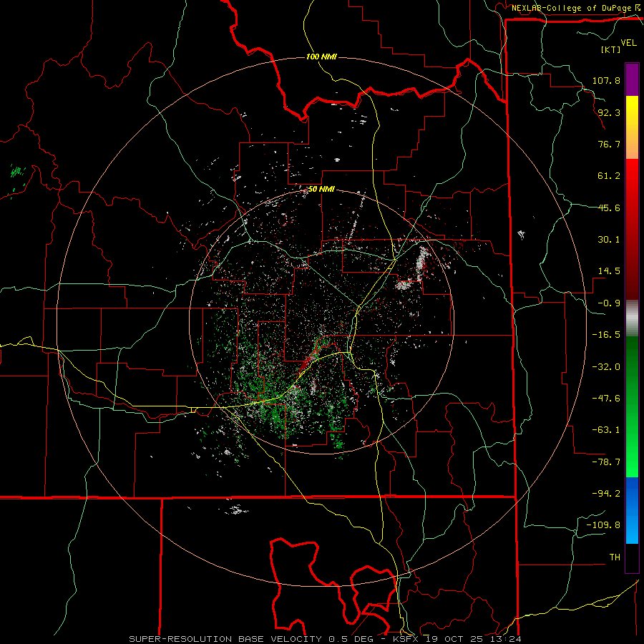Click the VEL legend title
The width and height of the screenshot is (644, 644).
[x=628, y=43]
